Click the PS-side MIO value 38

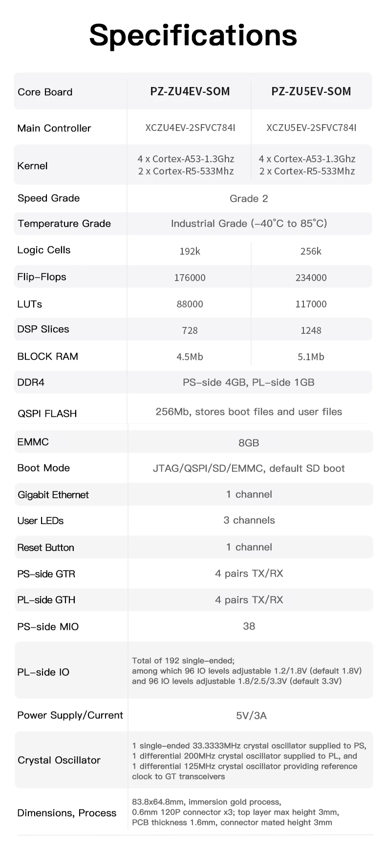[x=249, y=626]
